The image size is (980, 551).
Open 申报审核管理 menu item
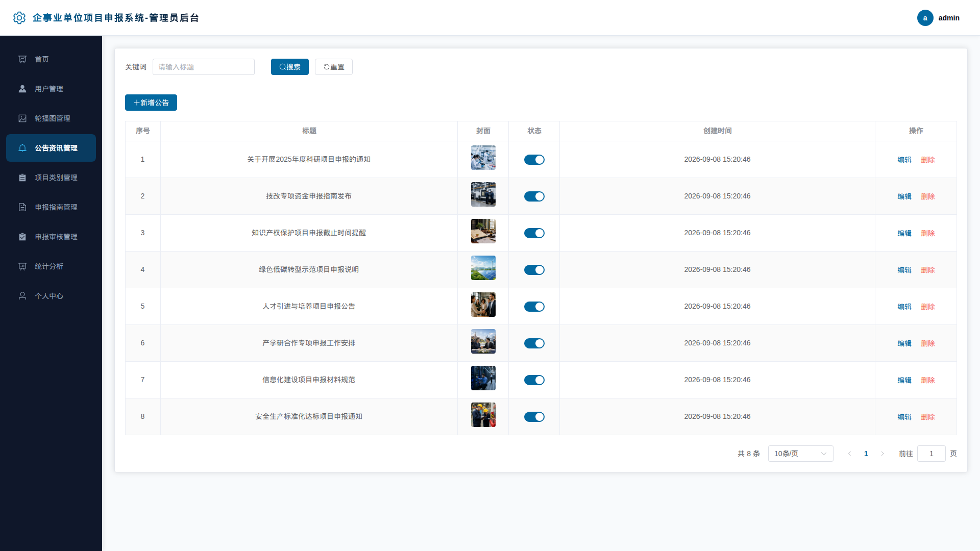[51, 237]
